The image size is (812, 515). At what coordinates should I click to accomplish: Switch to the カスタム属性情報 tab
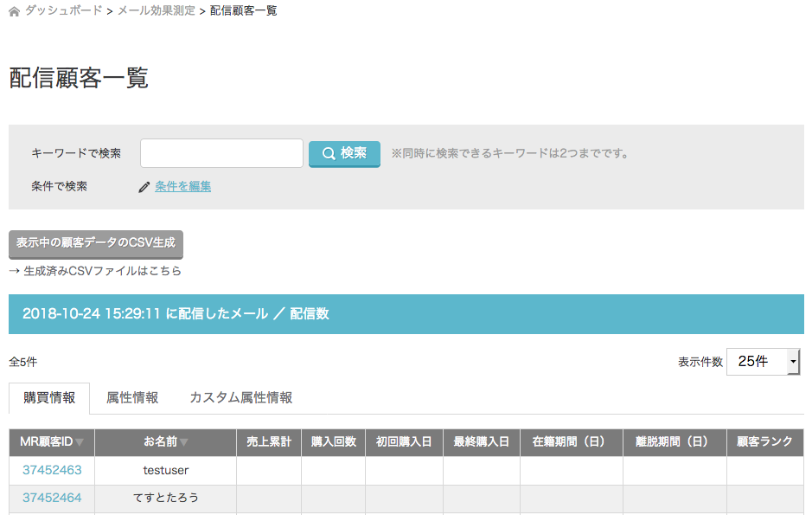(x=240, y=398)
